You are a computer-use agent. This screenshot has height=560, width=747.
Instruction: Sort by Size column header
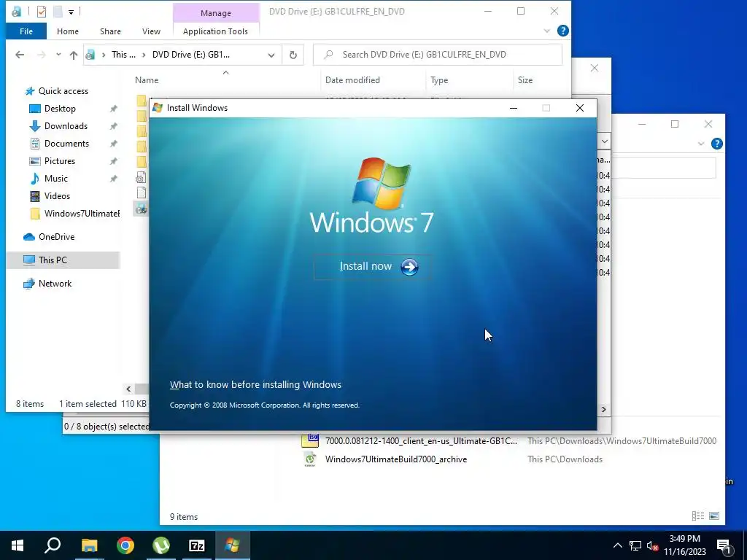[525, 80]
